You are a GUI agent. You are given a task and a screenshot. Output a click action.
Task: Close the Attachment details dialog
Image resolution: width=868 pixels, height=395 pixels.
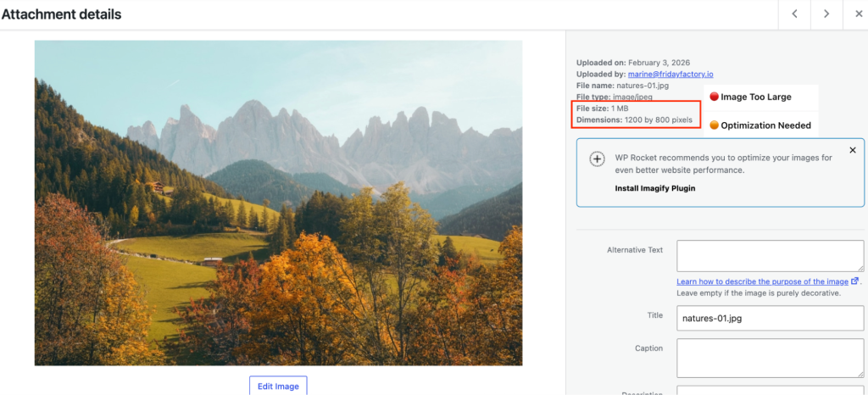860,14
